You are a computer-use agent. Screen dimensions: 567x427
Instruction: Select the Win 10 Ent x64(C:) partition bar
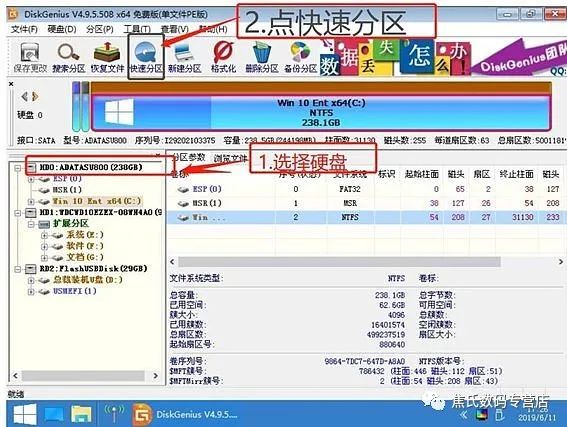[x=321, y=113]
